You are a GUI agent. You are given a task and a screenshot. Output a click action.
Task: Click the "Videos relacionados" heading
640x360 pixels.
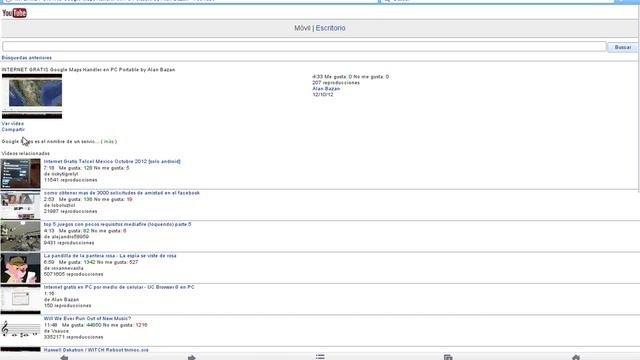(26, 153)
